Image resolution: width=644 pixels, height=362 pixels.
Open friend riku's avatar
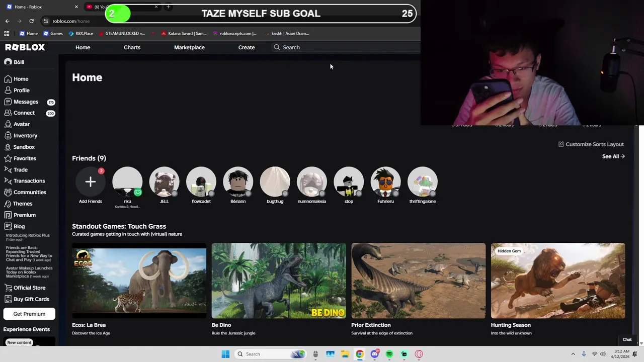[x=127, y=182]
